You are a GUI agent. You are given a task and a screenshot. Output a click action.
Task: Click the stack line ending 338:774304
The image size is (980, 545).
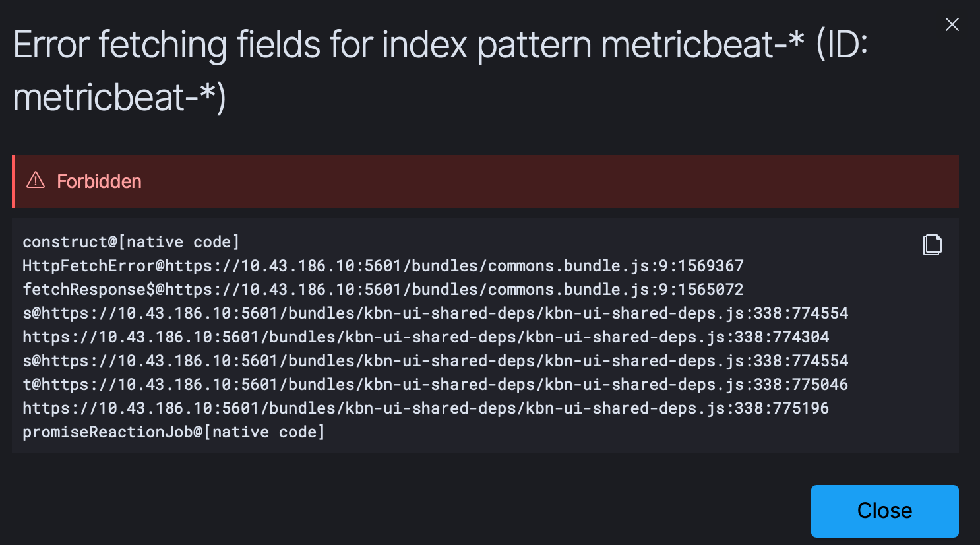426,337
